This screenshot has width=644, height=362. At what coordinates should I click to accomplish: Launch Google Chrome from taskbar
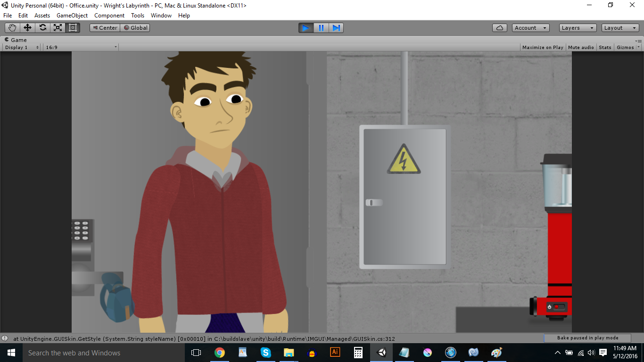pos(219,353)
